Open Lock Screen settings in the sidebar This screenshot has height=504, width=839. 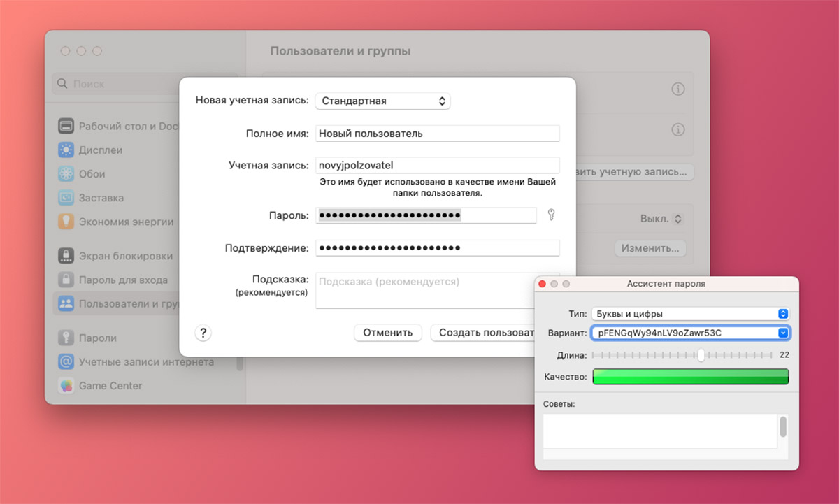coord(125,256)
